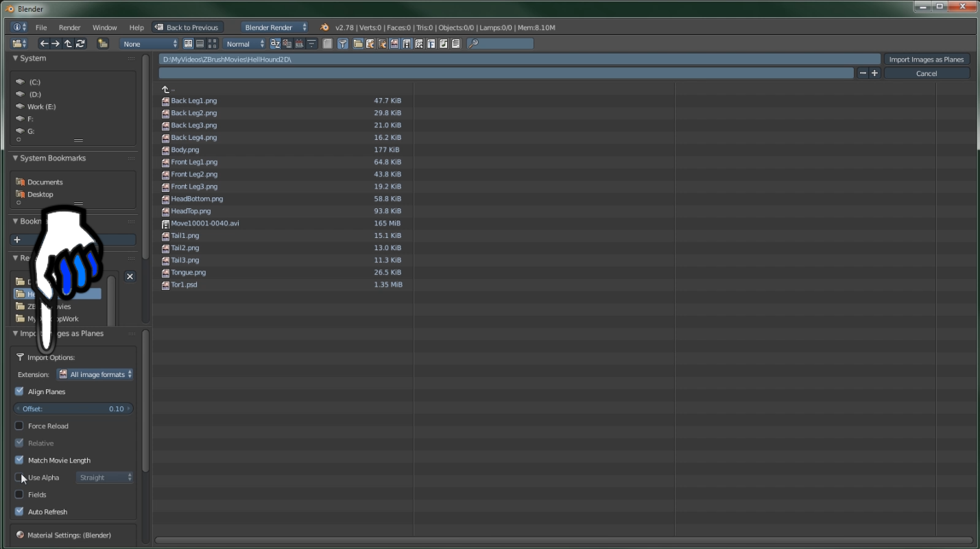Click the plus filename increment button

pos(874,73)
